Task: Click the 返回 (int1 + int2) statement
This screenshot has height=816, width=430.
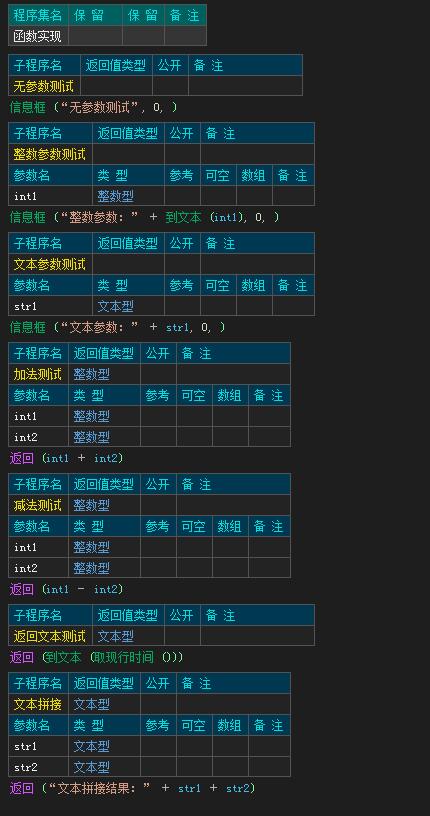Action: coord(67,458)
